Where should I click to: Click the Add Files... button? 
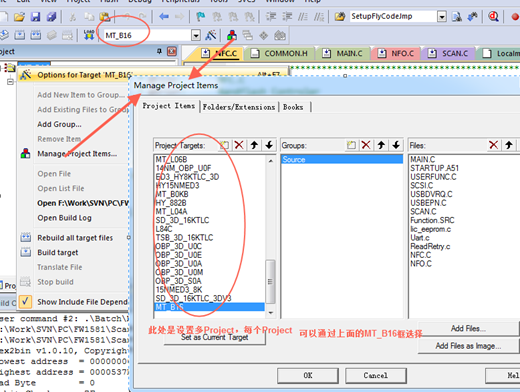click(x=468, y=328)
